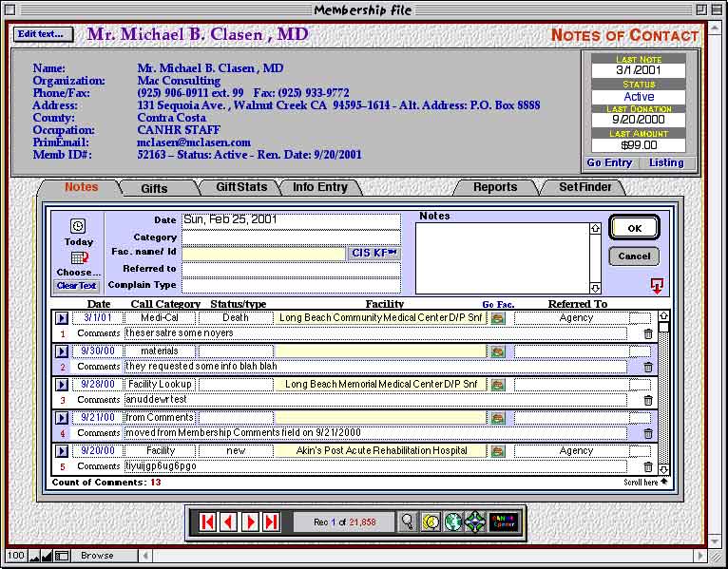Image resolution: width=728 pixels, height=569 pixels.
Task: Click the Go Entry link
Action: (x=609, y=162)
